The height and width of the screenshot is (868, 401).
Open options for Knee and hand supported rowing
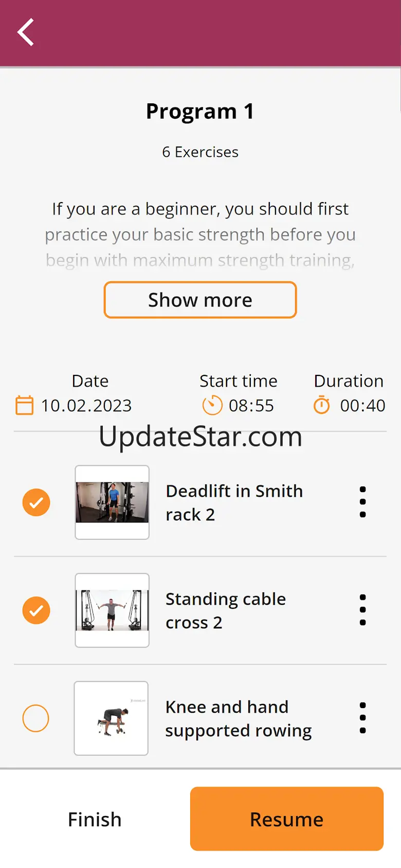(363, 718)
